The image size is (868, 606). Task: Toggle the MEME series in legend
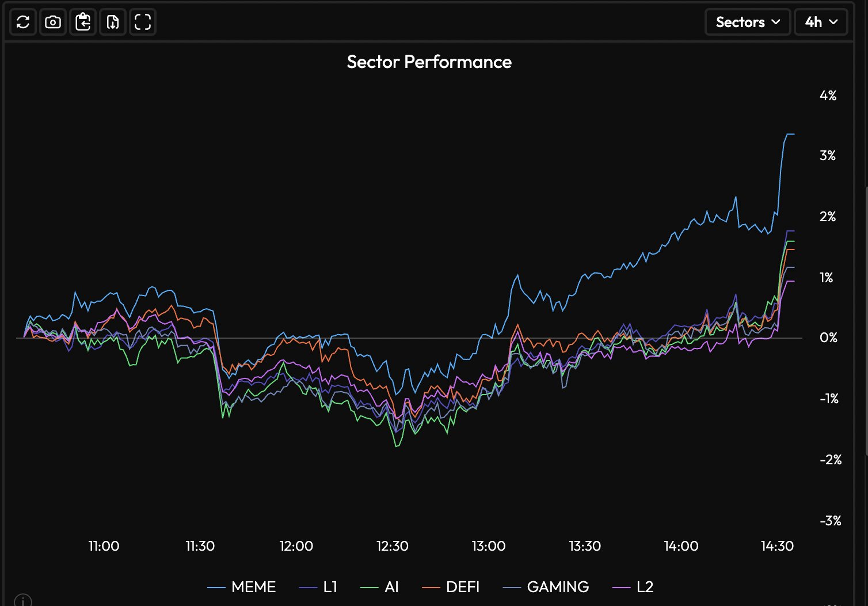coord(242,587)
